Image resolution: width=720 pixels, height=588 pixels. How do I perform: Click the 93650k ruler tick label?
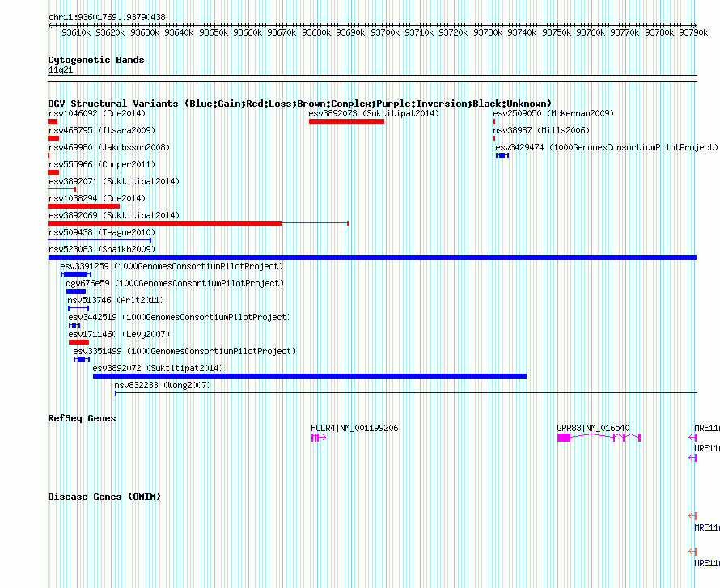point(214,32)
